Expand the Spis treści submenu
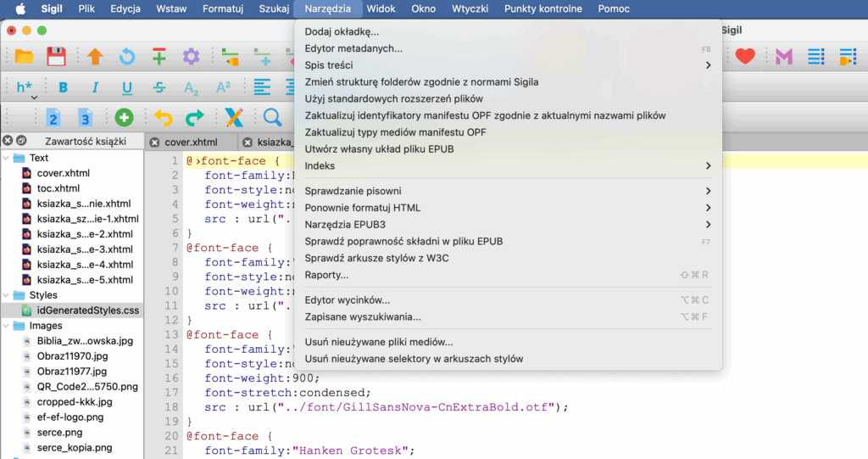Screen dimensions: 868x459 [509, 65]
